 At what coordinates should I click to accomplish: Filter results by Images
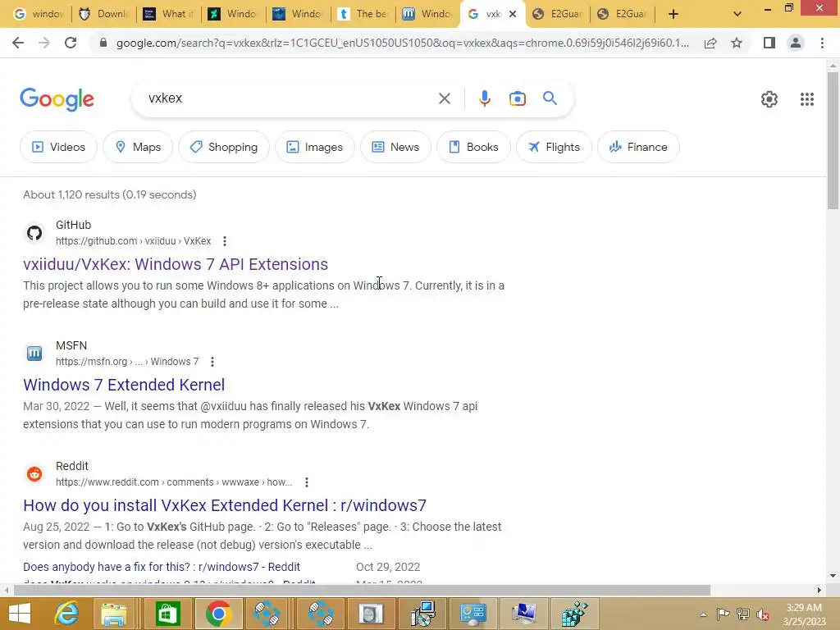pyautogui.click(x=314, y=147)
